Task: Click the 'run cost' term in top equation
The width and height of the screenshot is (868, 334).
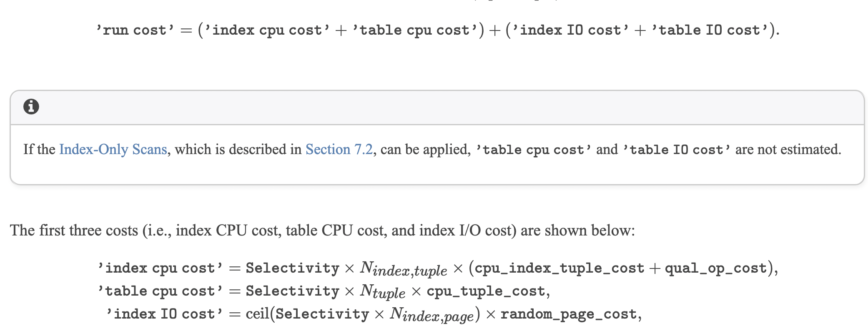Action: pyautogui.click(x=135, y=30)
